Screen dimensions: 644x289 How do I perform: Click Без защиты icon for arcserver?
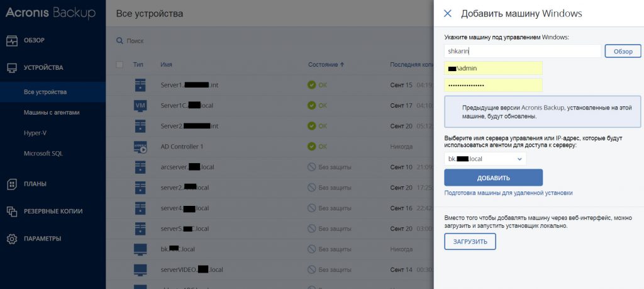(312, 167)
